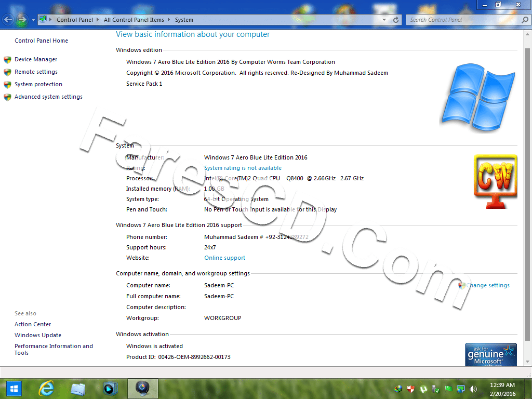The height and width of the screenshot is (399, 532).
Task: Click shield icon beside Remote settings
Action: (7, 72)
